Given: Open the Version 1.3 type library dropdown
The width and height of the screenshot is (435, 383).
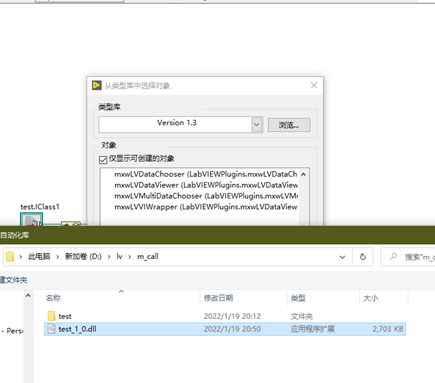Looking at the screenshot, I should [256, 125].
